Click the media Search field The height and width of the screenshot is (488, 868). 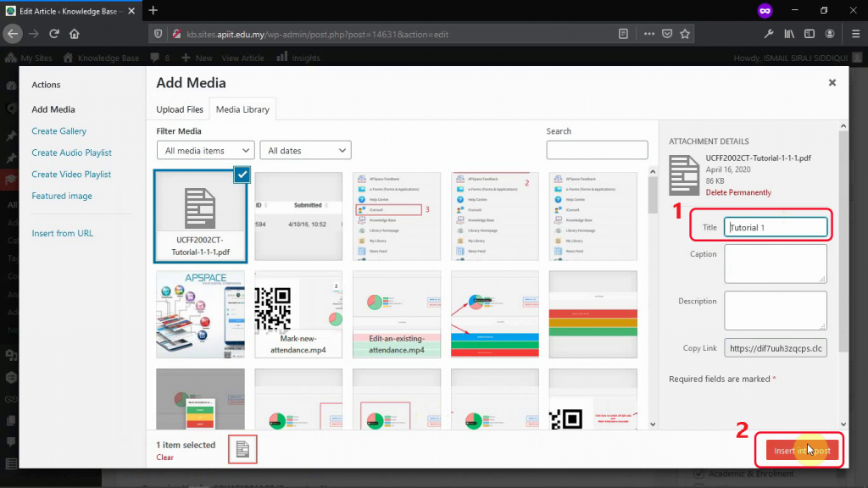[x=597, y=150]
